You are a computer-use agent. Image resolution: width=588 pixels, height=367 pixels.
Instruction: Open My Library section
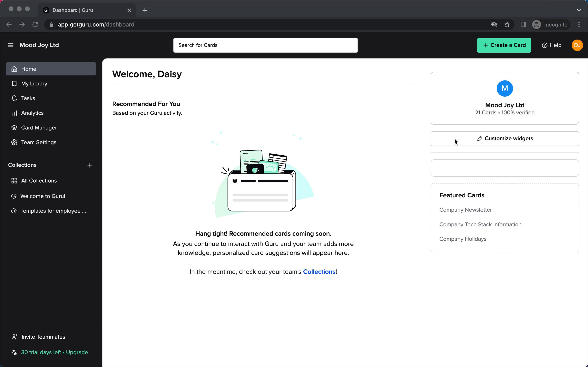pos(34,83)
